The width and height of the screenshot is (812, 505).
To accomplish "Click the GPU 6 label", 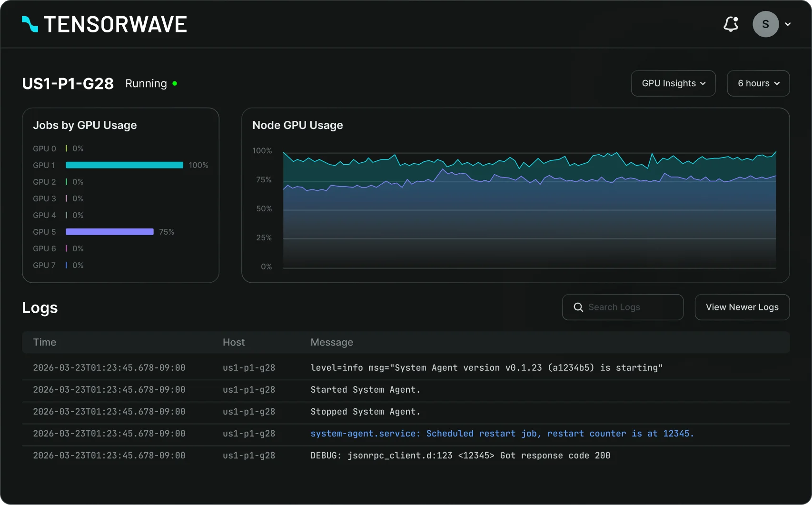I will point(44,248).
